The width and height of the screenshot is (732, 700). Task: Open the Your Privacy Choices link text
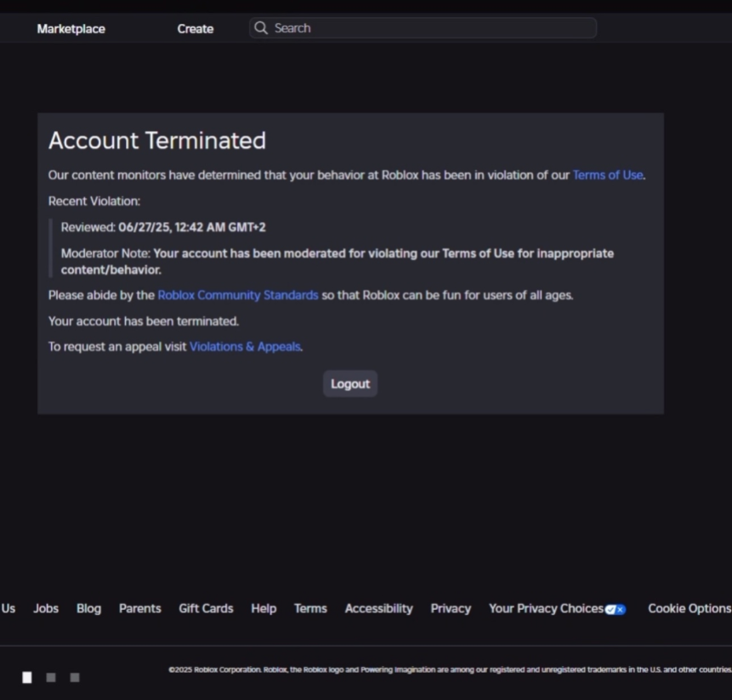pos(546,608)
